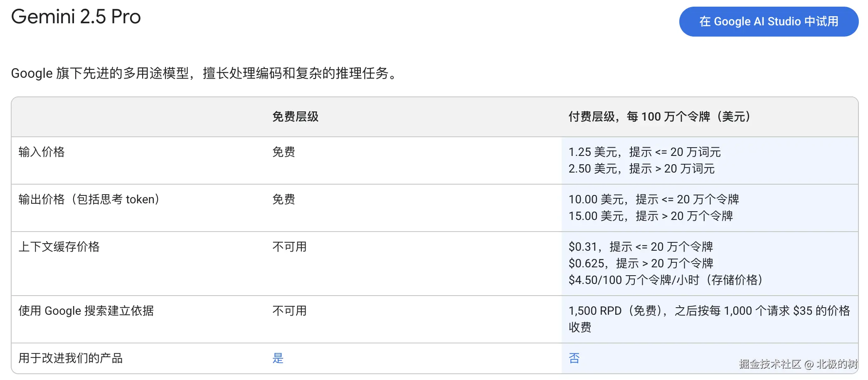Click the model description text below the heading
Screen dimensions: 868x380
[204, 74]
